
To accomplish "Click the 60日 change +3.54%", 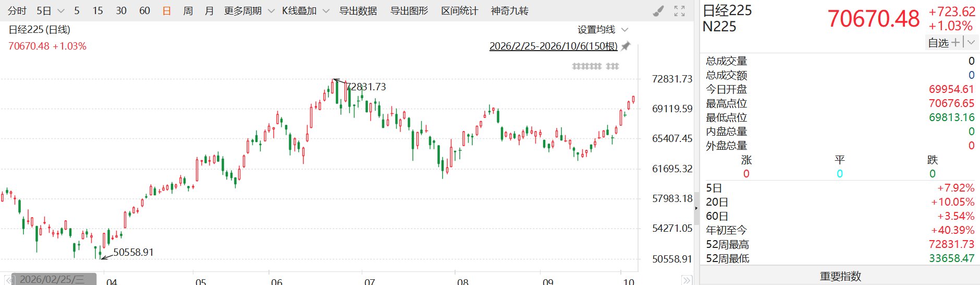I will 955,216.
